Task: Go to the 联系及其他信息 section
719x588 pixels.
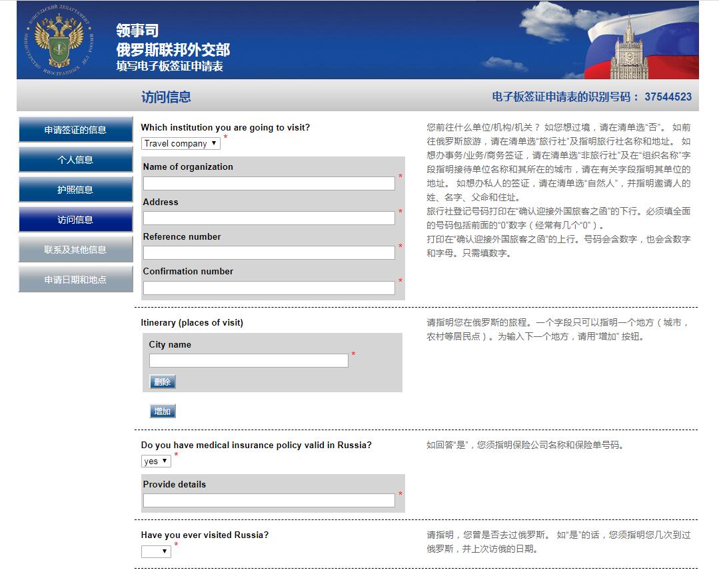Action: (x=75, y=249)
